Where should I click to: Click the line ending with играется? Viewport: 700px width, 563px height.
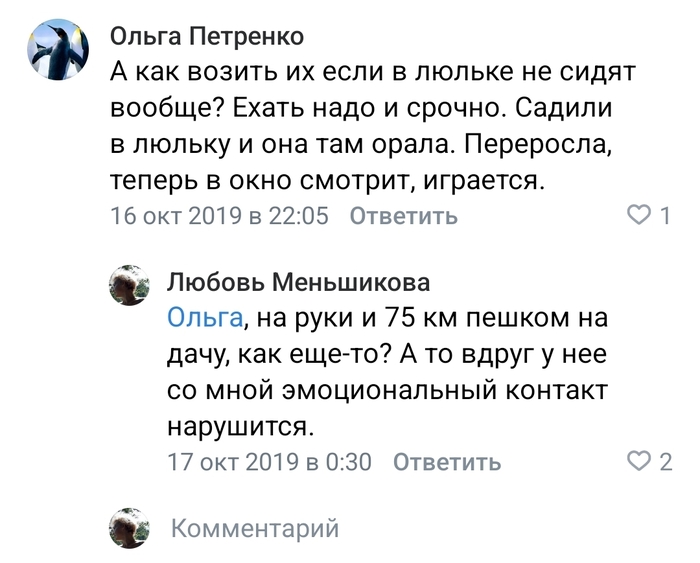point(329,181)
